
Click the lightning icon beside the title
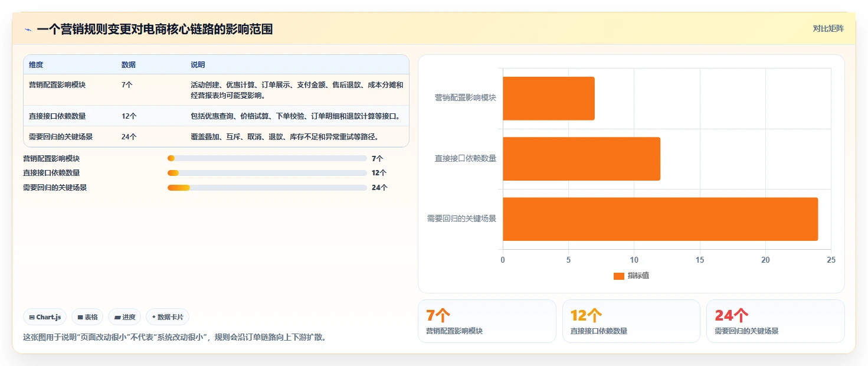tap(28, 30)
